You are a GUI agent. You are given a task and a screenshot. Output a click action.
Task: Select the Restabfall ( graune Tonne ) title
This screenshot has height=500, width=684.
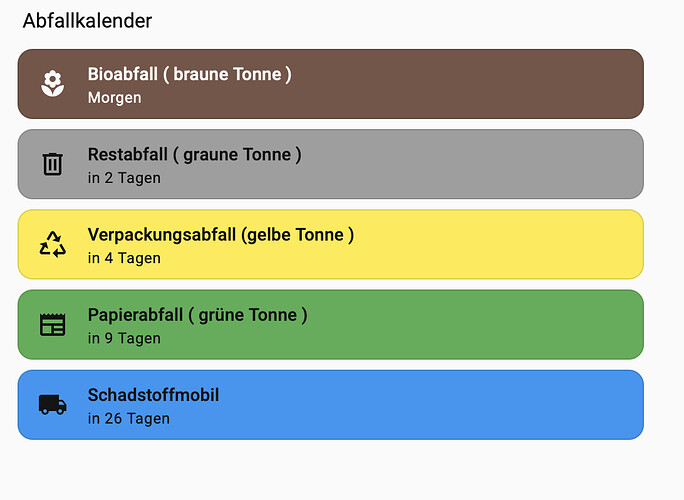194,154
